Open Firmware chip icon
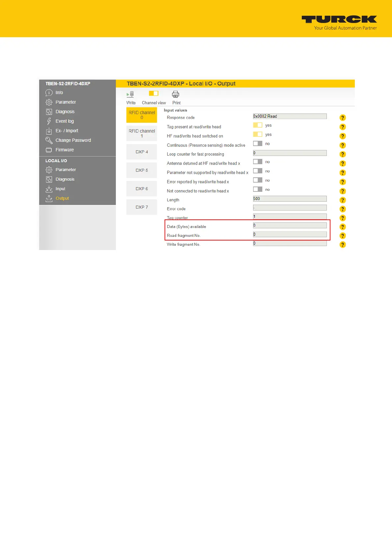The width and height of the screenshot is (392, 554). pos(49,150)
